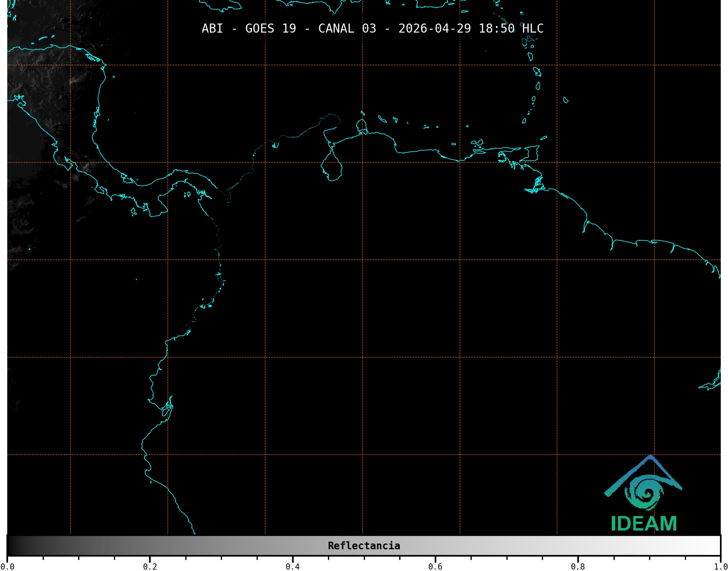The image size is (728, 571).
Task: Click the 0.8 tick label below the colorbar
Action: pos(578,567)
